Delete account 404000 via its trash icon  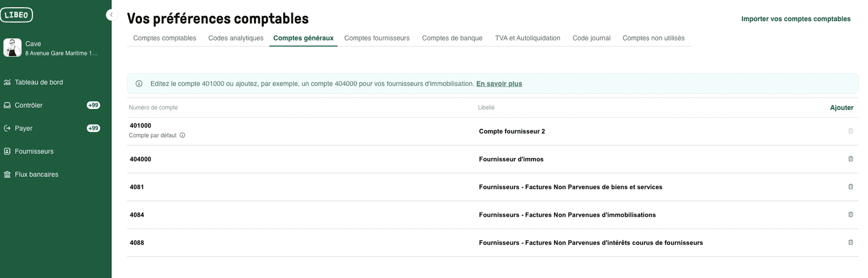click(x=851, y=158)
